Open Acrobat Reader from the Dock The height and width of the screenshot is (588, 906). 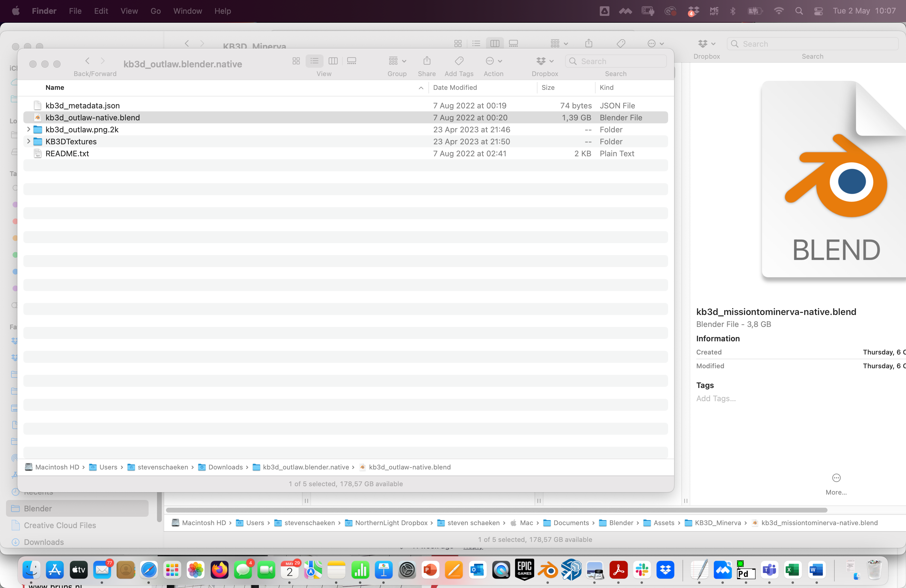click(x=618, y=570)
